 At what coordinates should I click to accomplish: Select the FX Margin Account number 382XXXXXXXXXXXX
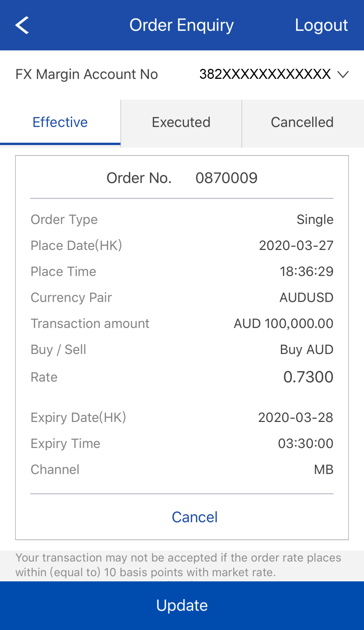(x=265, y=74)
